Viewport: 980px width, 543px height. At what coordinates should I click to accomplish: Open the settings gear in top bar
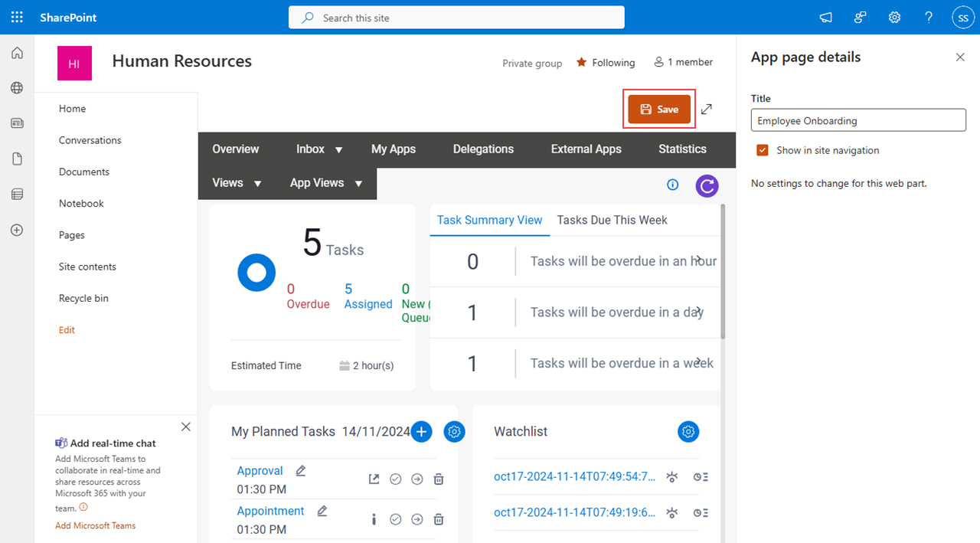click(894, 17)
